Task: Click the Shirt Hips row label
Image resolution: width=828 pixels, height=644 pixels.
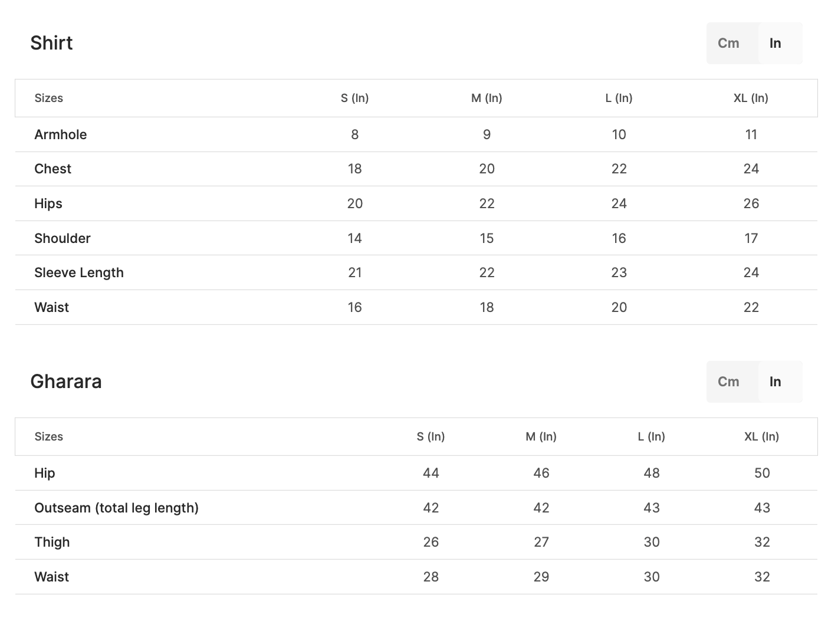Action: pyautogui.click(x=48, y=203)
